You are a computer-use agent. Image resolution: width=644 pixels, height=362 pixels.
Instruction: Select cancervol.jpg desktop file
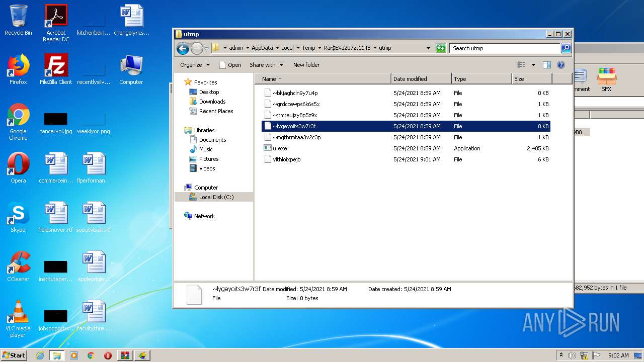click(x=56, y=124)
